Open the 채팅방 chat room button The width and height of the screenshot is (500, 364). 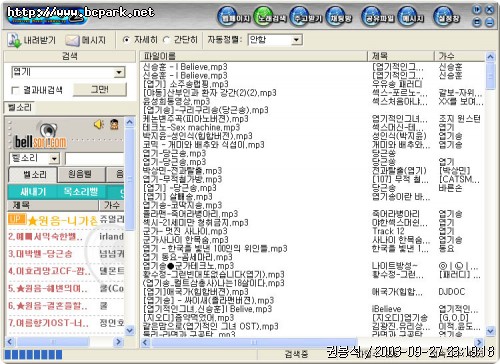(340, 17)
